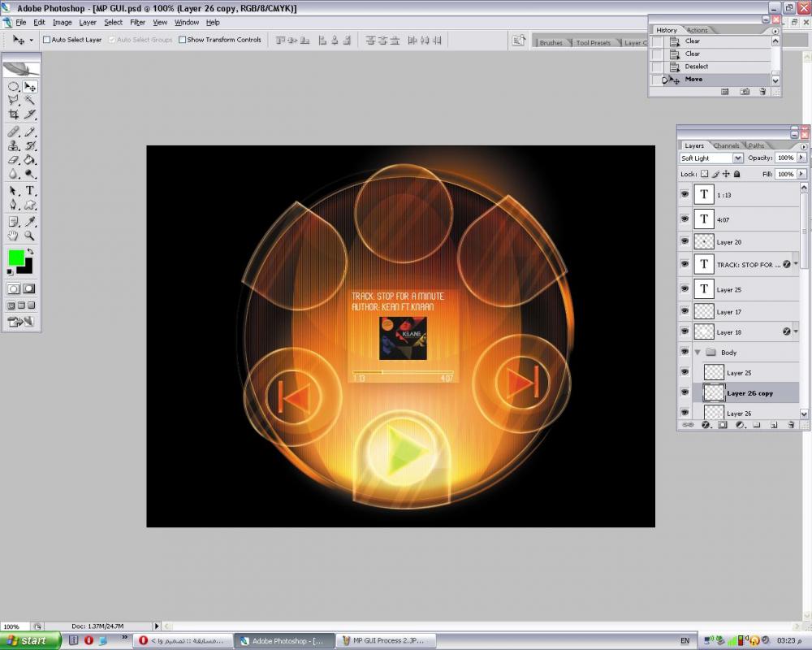Switch to the Channels tab
Screen dimensions: 812x650
coord(726,145)
